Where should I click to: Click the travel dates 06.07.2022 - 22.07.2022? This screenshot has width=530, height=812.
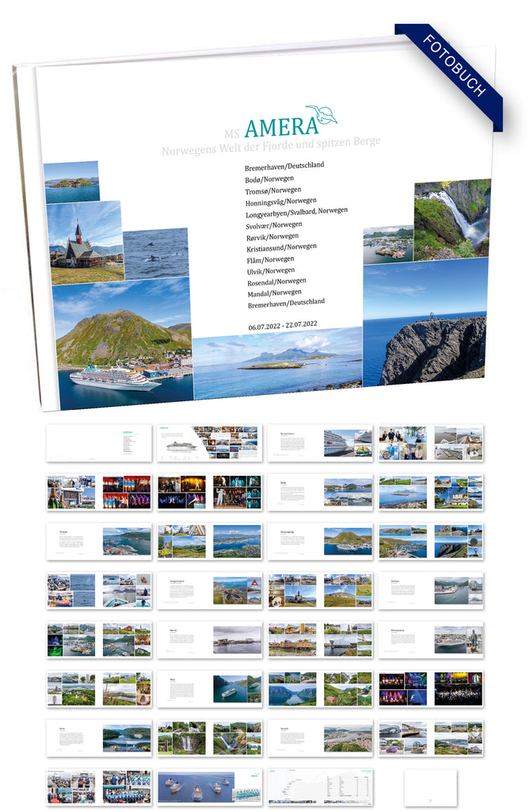[282, 323]
